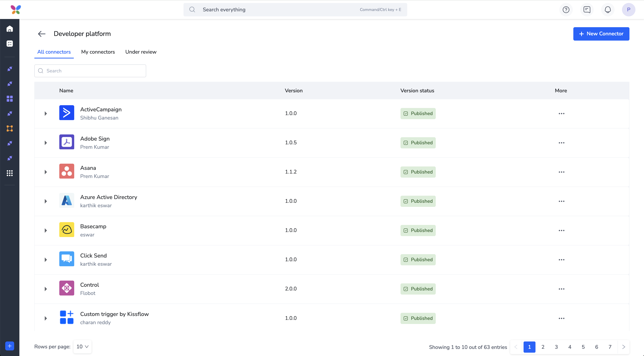Open the user profile avatar P

[629, 9]
